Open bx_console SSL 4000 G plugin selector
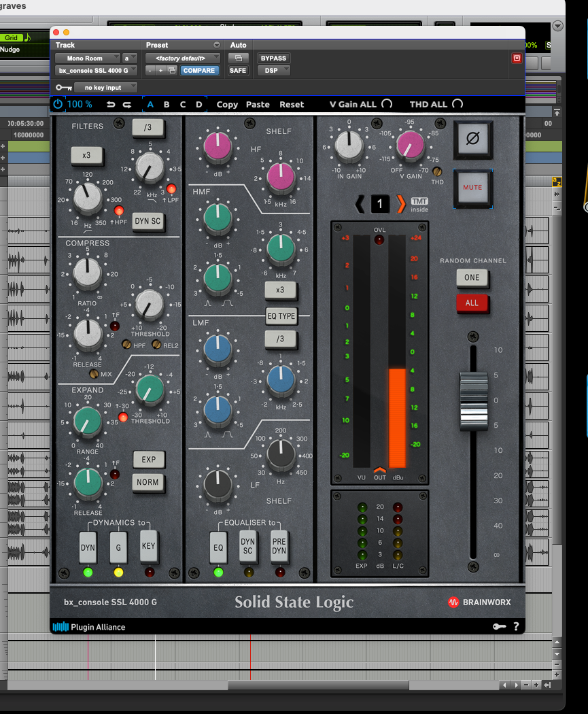This screenshot has width=588, height=714. click(96, 71)
